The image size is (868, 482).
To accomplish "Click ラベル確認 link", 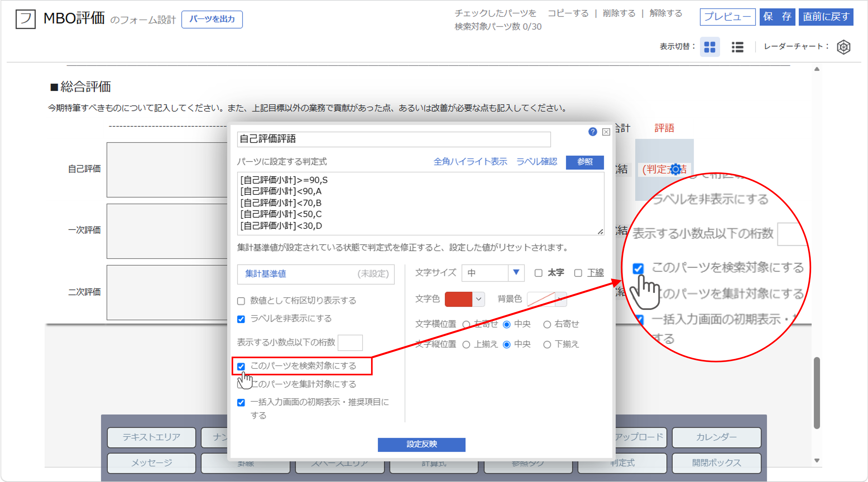I will (x=537, y=162).
